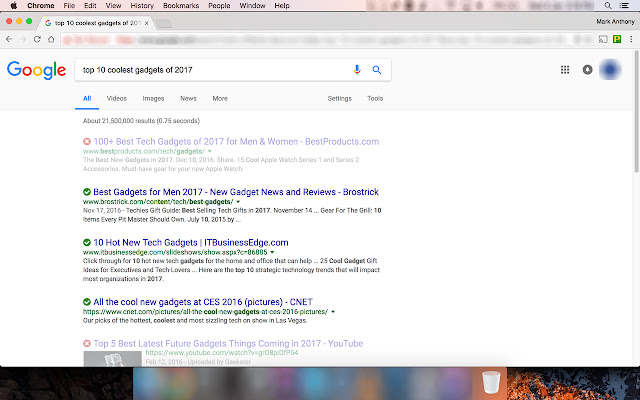This screenshot has height=400, width=640.
Task: Open Google account notifications bell
Action: click(587, 70)
